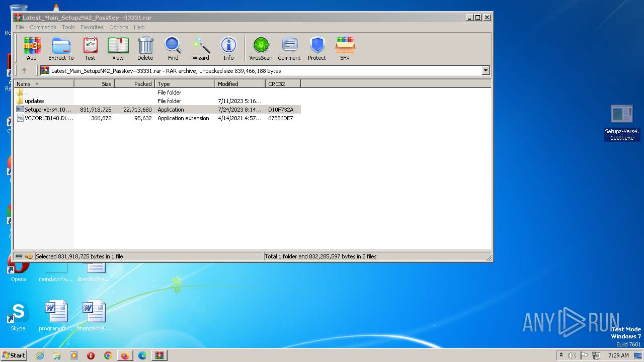This screenshot has height=362, width=644.
Task: Launch the Wizard wand icon
Action: (201, 49)
